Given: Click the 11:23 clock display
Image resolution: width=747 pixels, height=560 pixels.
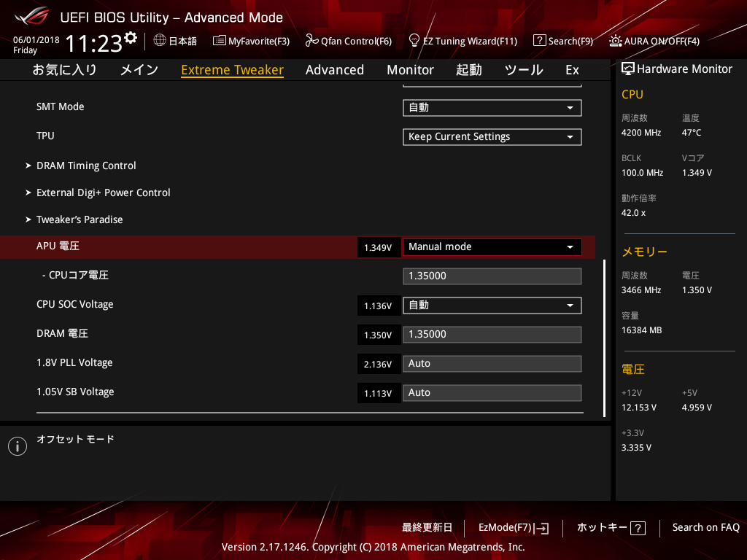Looking at the screenshot, I should pos(94,44).
